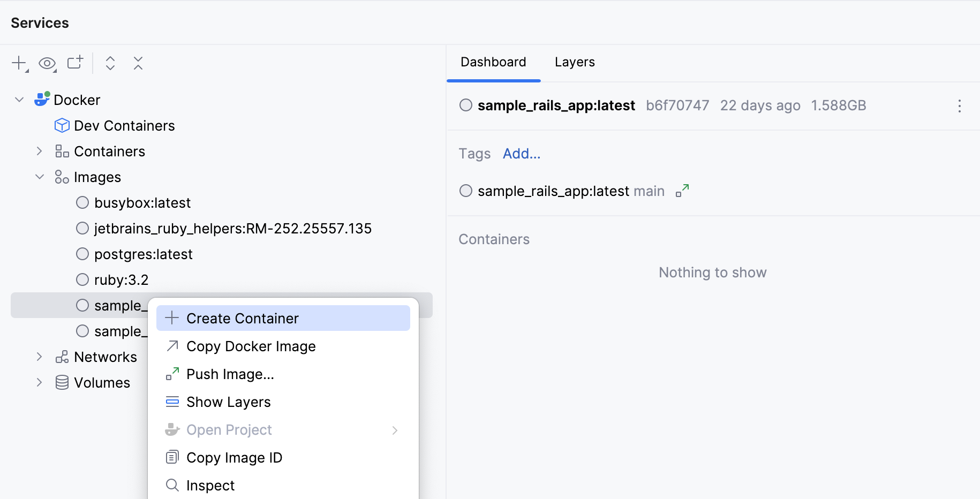
Task: Select the circle next to busybox:latest
Action: 82,202
